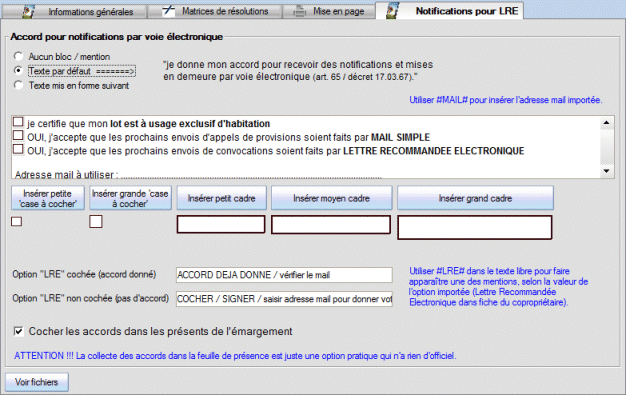Click the medium frame preview sample

point(331,224)
